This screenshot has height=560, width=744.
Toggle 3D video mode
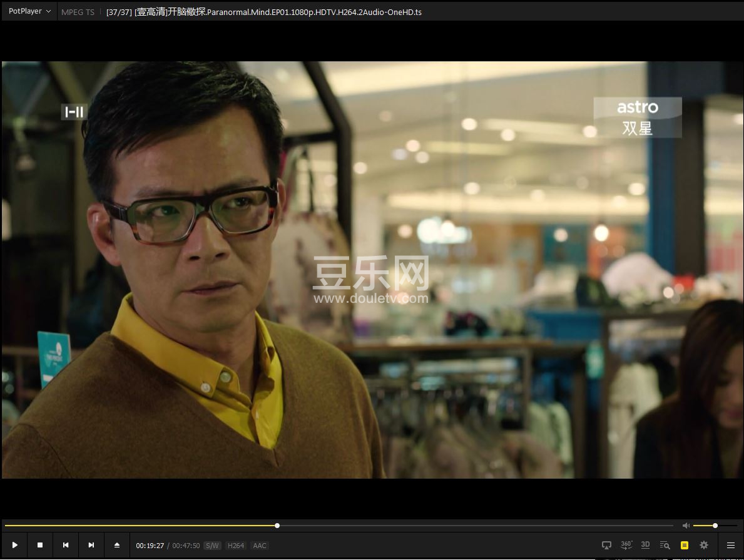(x=645, y=545)
